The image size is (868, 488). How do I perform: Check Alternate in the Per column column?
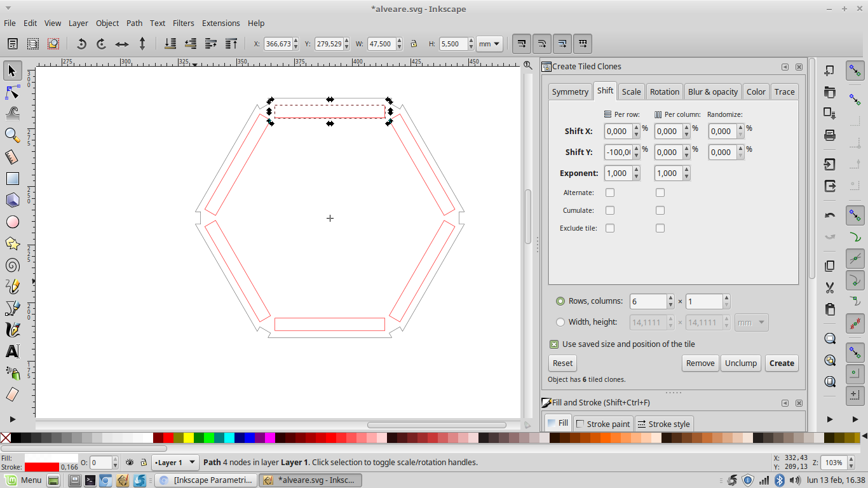click(660, 193)
